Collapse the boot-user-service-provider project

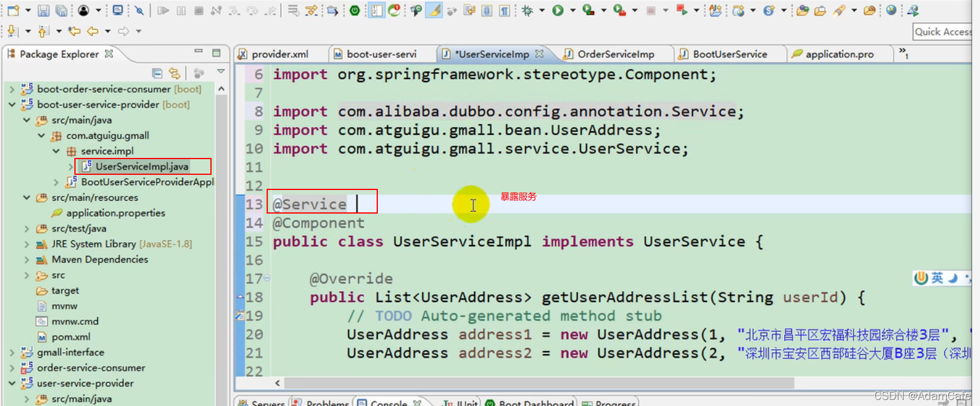click(12, 105)
